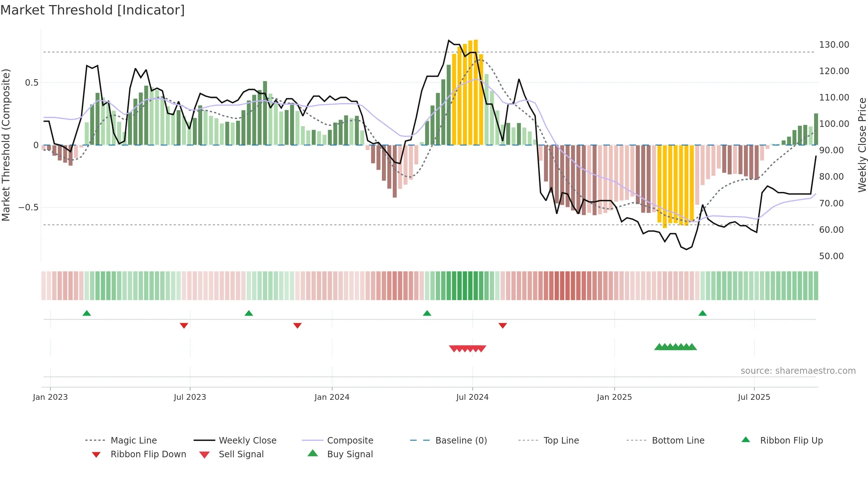Click the ribbon flip down marker in Nov 2023
Image resolution: width=868 pixels, height=488 pixels.
(297, 326)
